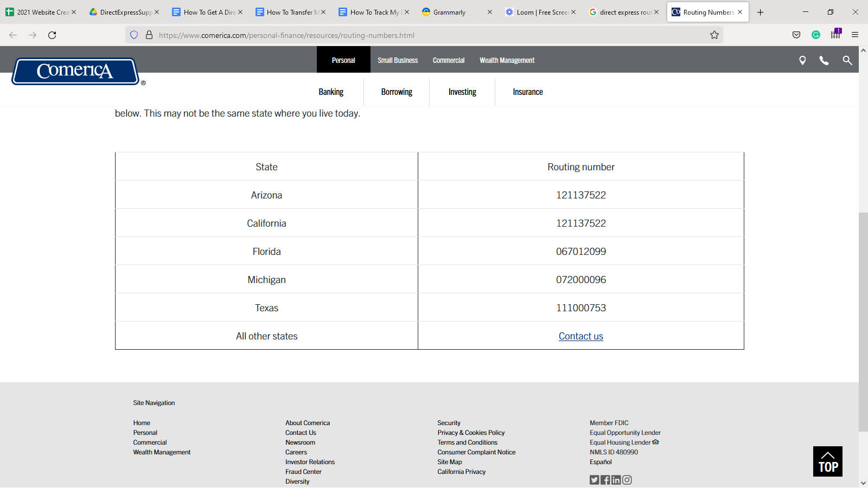Screen dimensions: 868x488
Task: Bookmark this page with the star
Action: 714,35
